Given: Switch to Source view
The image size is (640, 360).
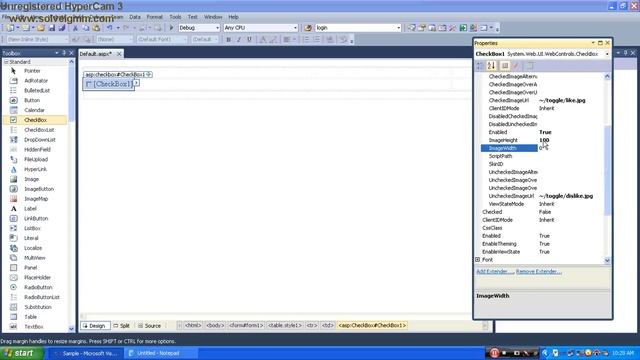Looking at the screenshot, I should click(149, 326).
